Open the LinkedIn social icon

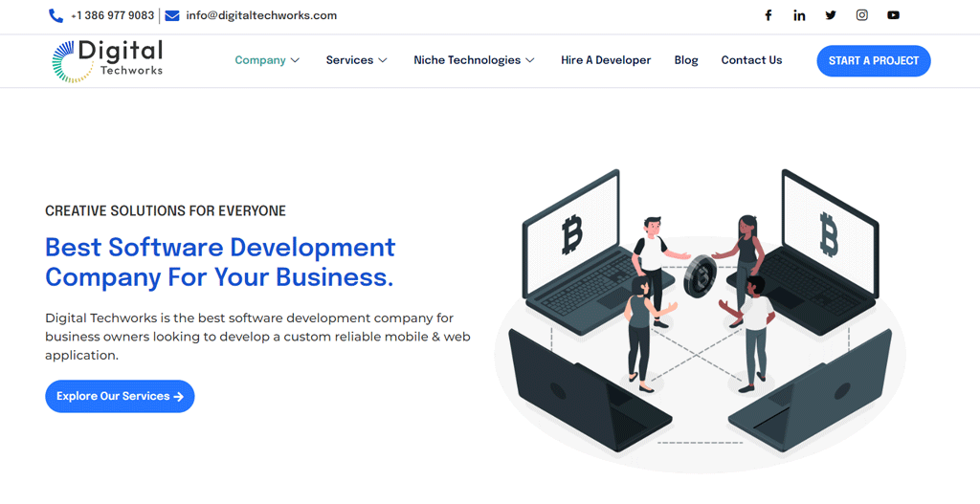click(799, 15)
